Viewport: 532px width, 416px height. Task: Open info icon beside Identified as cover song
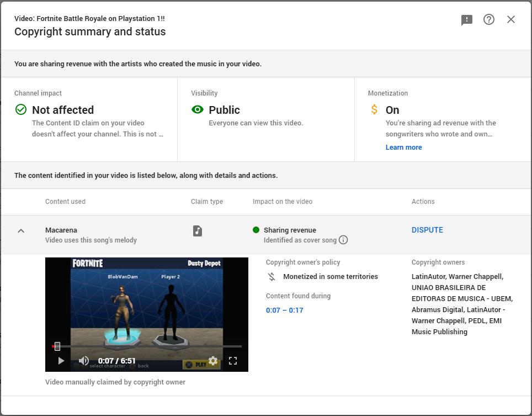coord(343,240)
